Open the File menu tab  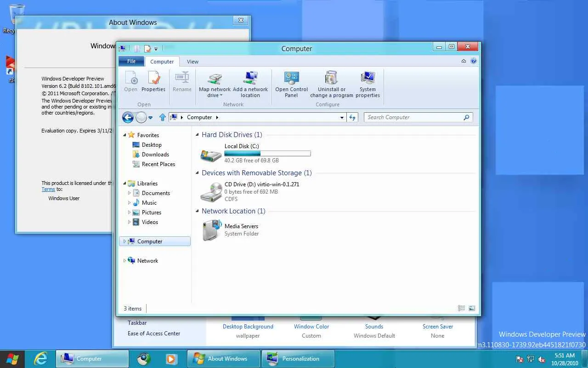(131, 62)
